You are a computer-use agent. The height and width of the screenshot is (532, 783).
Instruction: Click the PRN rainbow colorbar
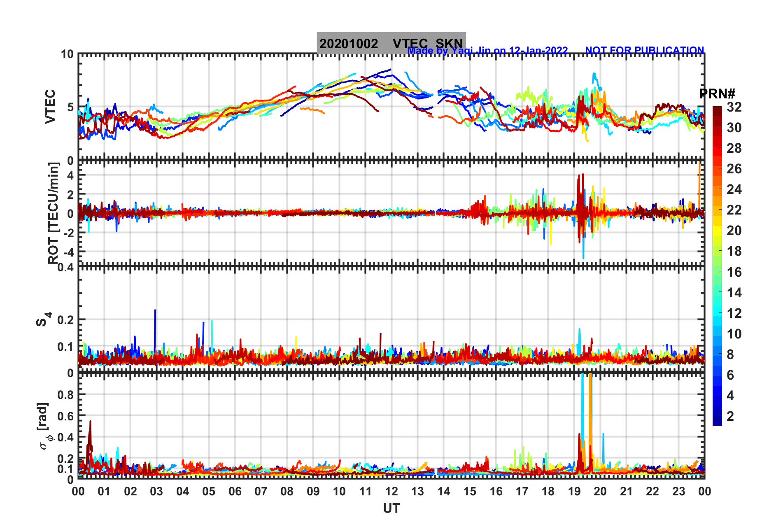pos(717,266)
